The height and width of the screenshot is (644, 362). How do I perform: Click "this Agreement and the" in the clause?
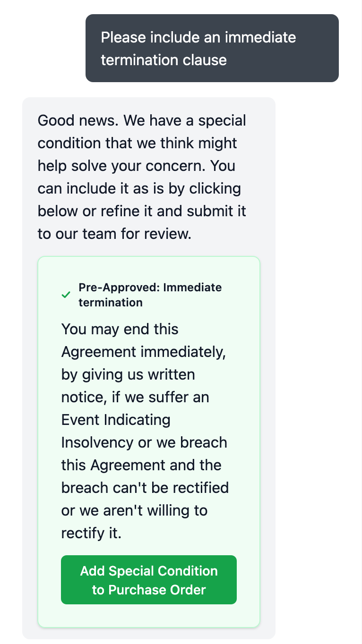click(141, 465)
